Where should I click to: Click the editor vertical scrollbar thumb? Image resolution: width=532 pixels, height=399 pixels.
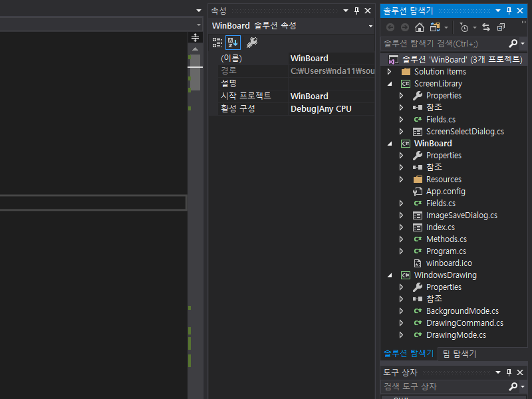point(195,72)
